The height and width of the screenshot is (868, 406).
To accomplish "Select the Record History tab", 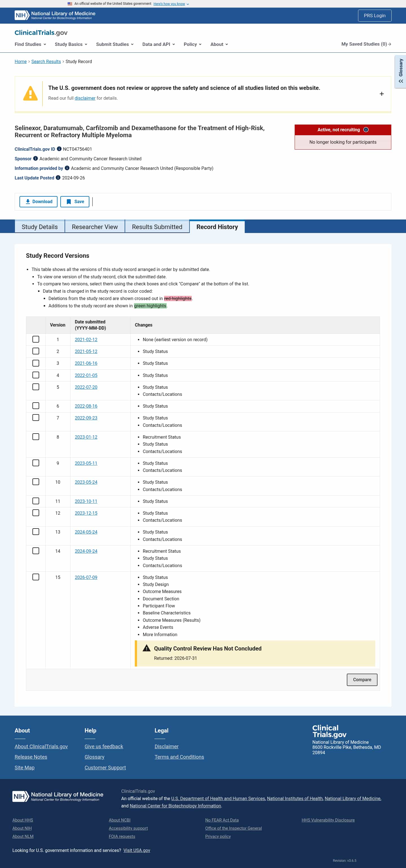I will (217, 227).
